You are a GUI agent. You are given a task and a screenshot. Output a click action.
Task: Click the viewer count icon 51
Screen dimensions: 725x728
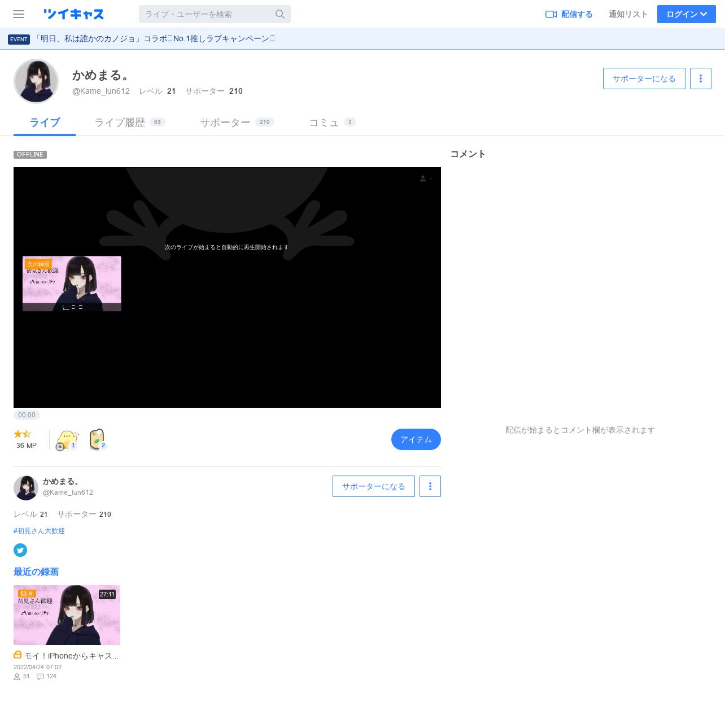click(x=17, y=677)
